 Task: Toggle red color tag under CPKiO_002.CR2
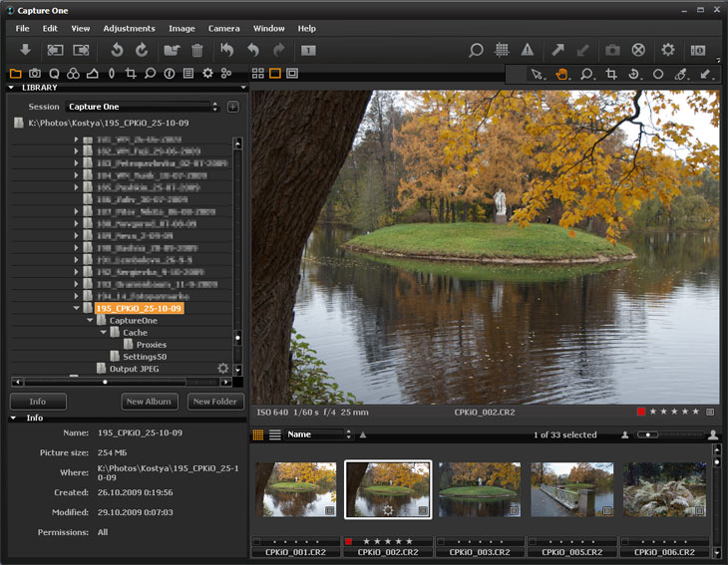point(348,541)
